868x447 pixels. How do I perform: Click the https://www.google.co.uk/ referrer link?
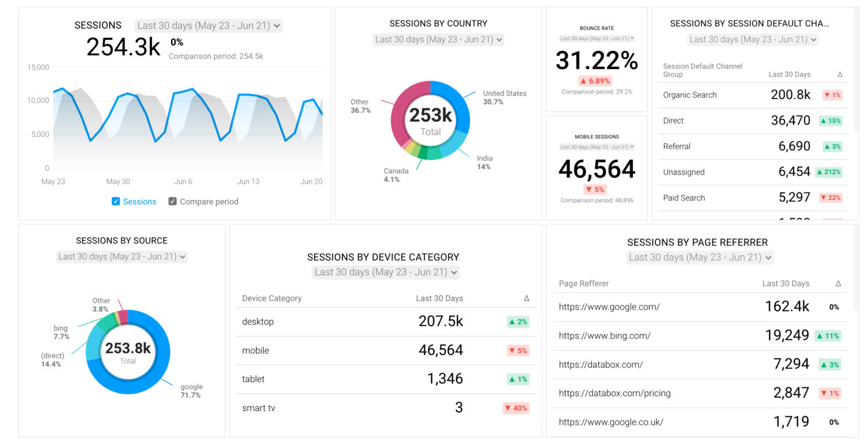(609, 422)
